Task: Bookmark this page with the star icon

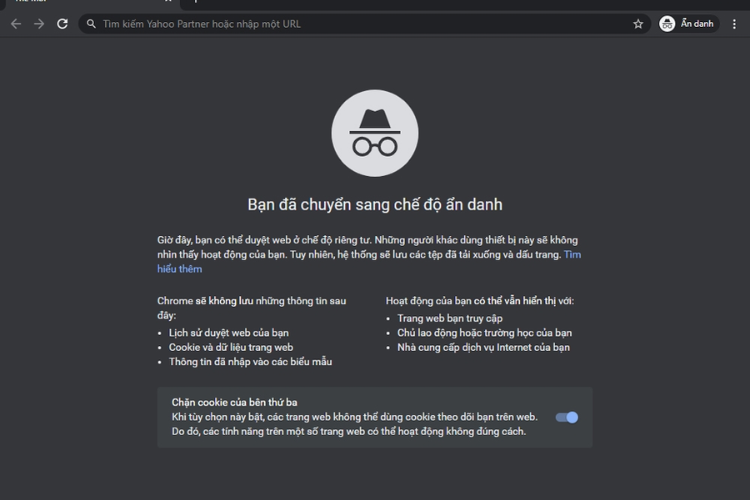Action: (x=638, y=24)
